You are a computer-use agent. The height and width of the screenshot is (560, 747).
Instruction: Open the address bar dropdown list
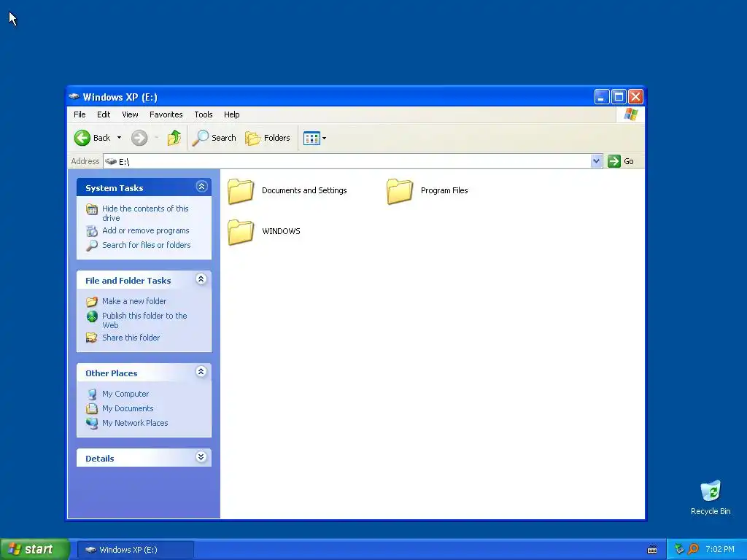click(596, 161)
